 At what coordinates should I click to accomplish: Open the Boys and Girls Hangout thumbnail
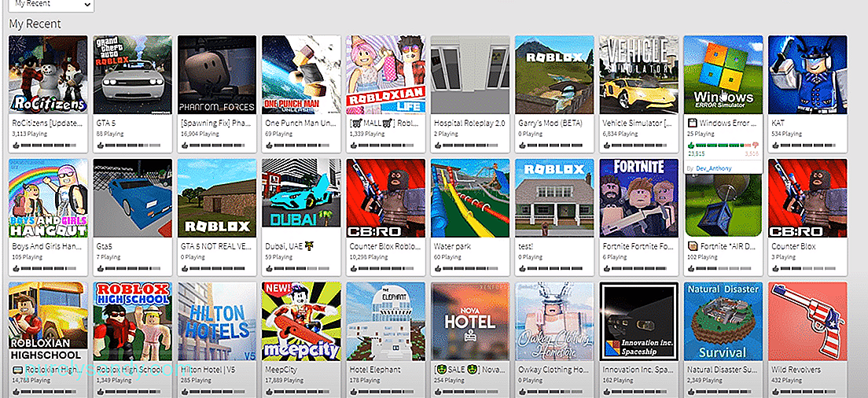[x=48, y=198]
